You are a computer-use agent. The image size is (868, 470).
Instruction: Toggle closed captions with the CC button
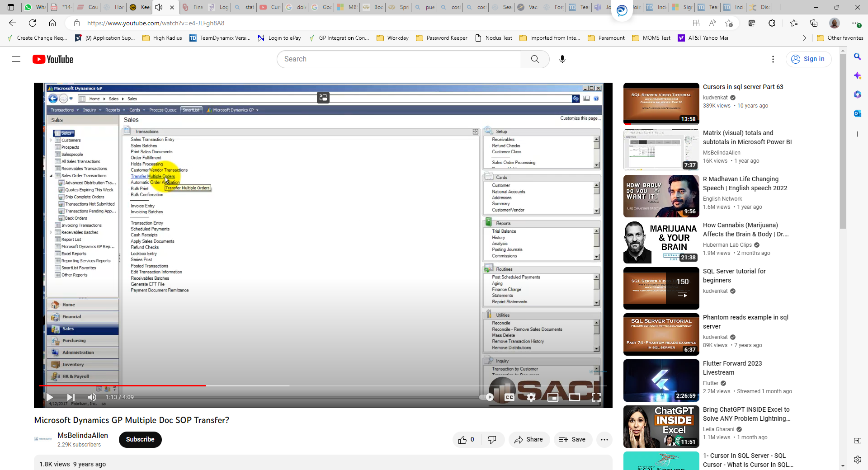pyautogui.click(x=509, y=397)
